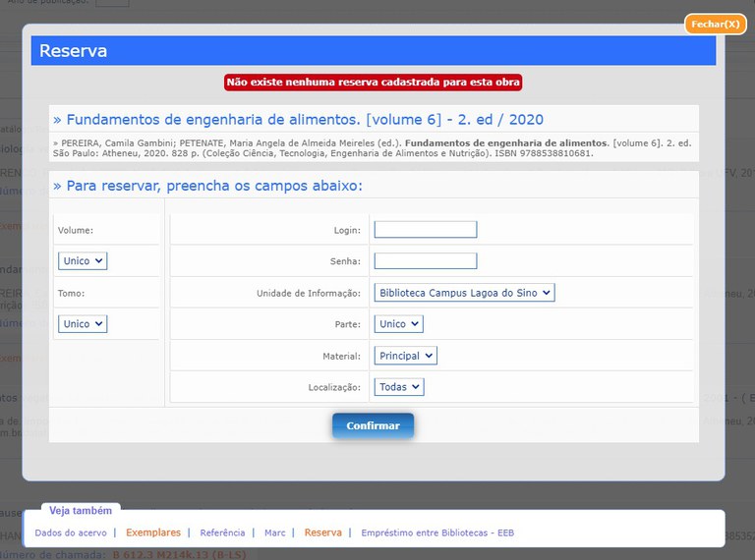The height and width of the screenshot is (560, 755).
Task: Open the Tomo dropdown
Action: tap(83, 324)
